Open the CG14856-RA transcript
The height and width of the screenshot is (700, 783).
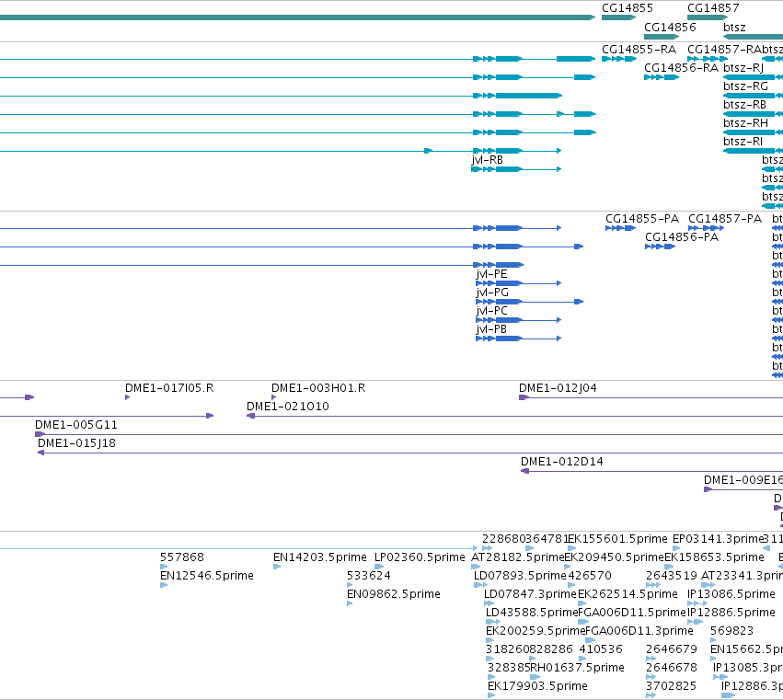pyautogui.click(x=662, y=77)
